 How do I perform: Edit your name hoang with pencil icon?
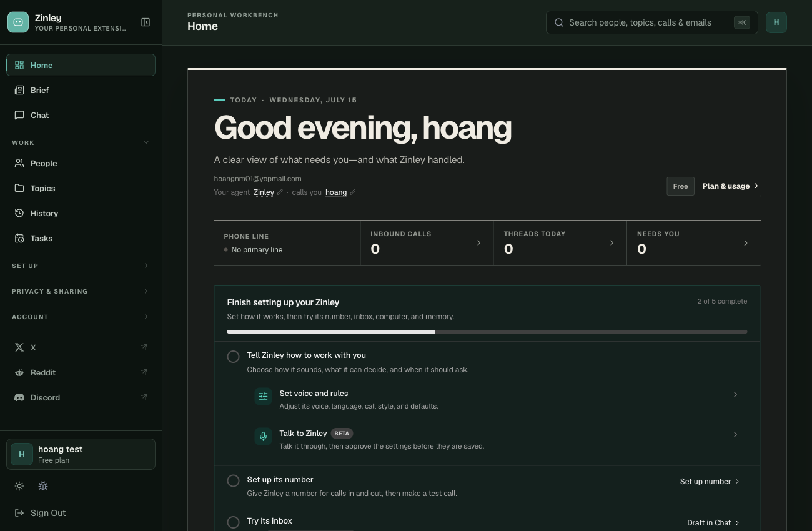353,192
